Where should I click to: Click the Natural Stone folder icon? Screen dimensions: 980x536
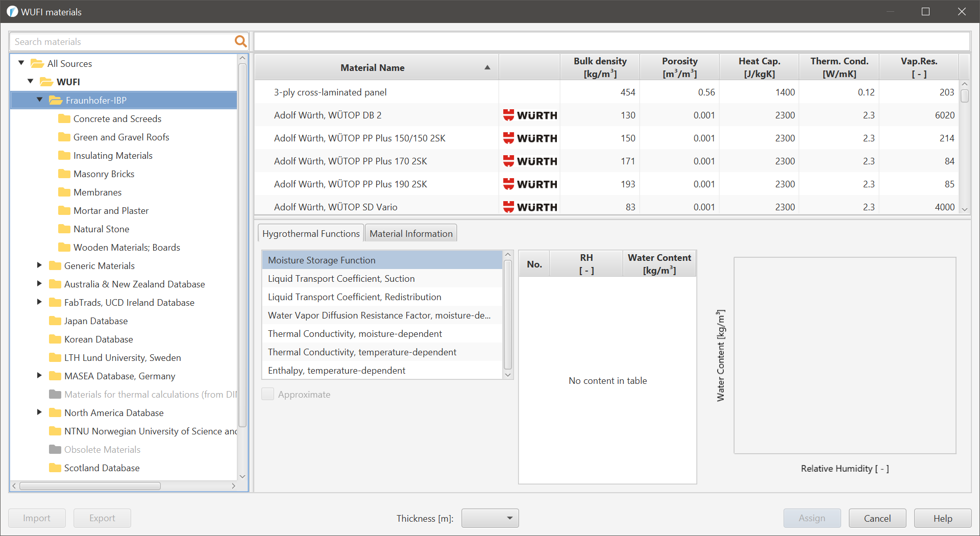[64, 229]
